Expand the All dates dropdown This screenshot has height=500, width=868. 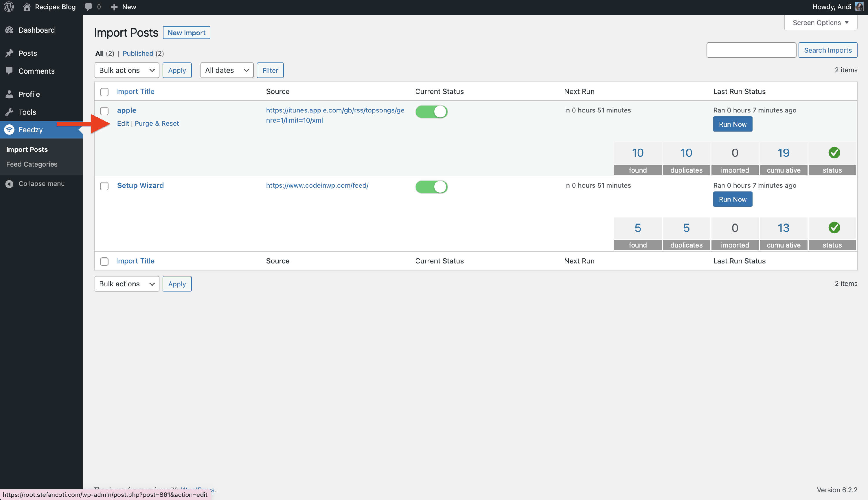pos(227,70)
